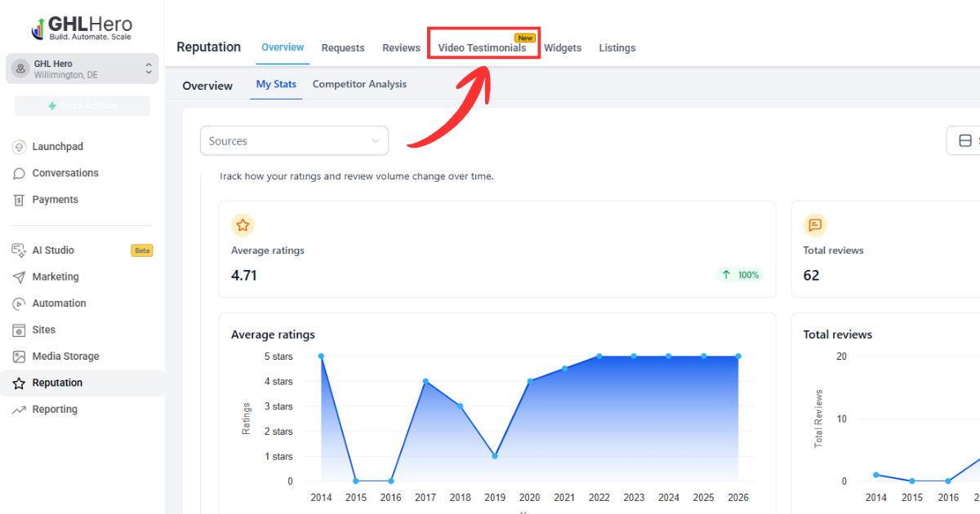Open the Widgets tab
The image size is (980, 514).
click(x=563, y=48)
